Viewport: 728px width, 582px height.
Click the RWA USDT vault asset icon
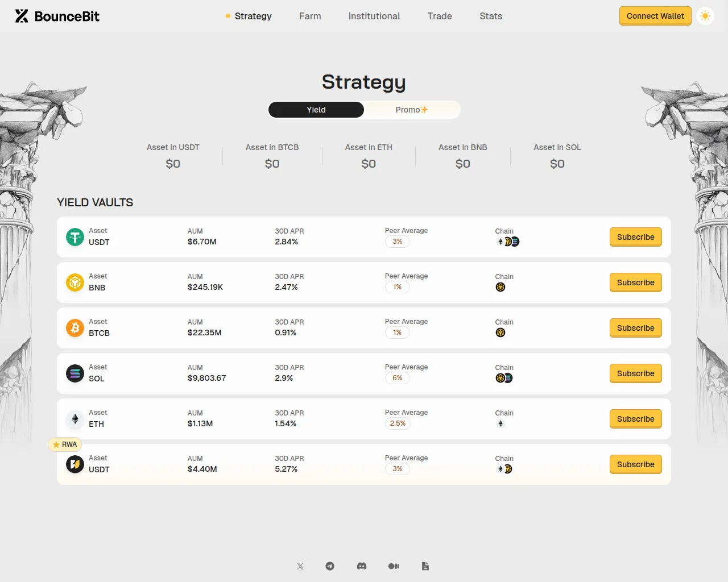(x=75, y=464)
